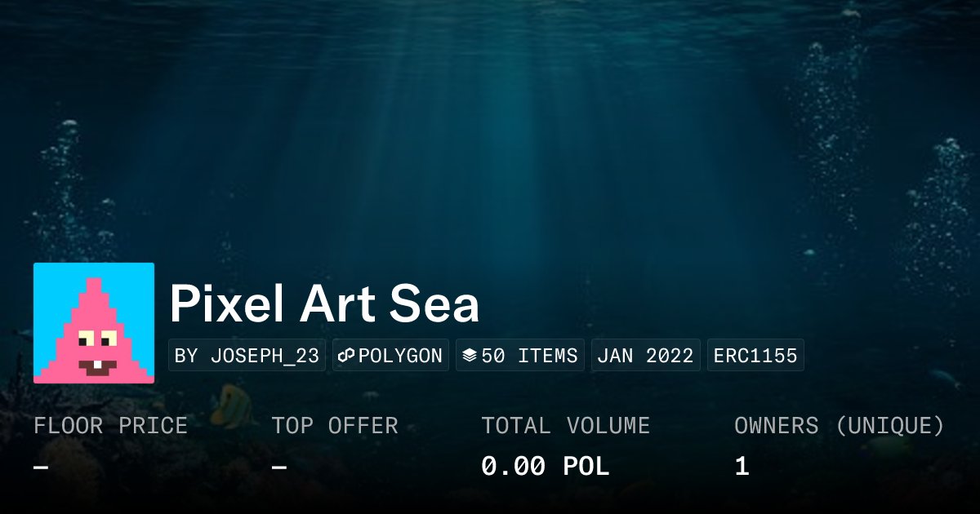
Task: Open the pink starfish collection avatar
Action: [x=94, y=323]
